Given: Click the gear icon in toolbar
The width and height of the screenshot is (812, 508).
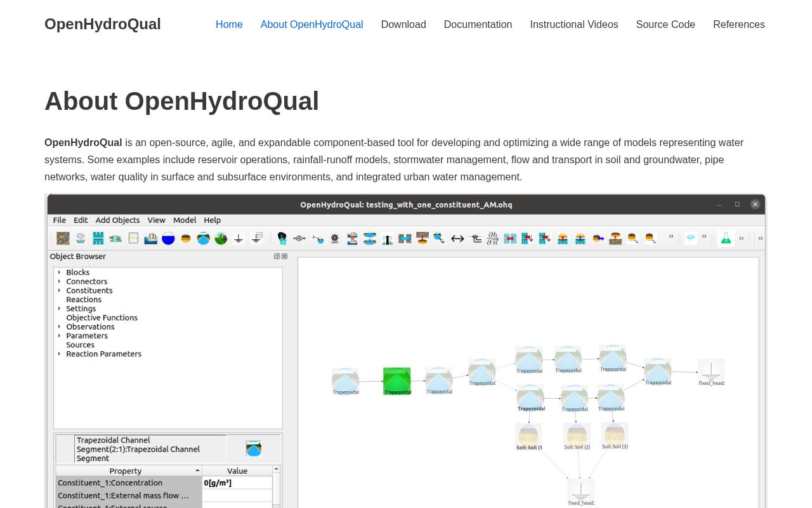Looking at the screenshot, I should [x=334, y=238].
